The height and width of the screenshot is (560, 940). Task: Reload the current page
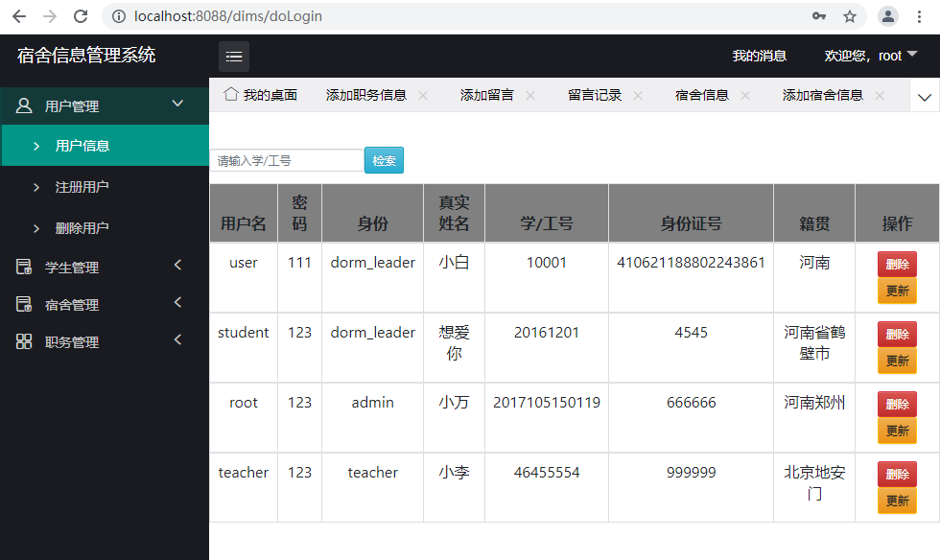81,16
